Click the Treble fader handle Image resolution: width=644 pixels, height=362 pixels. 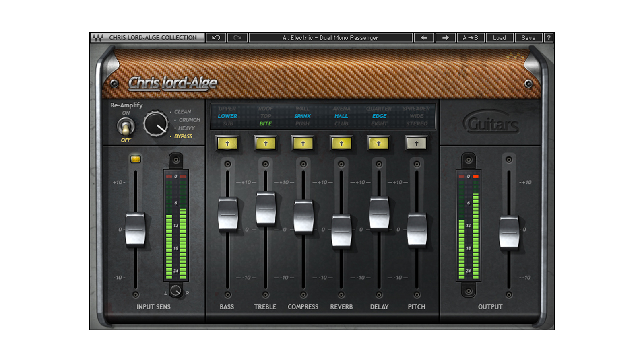(266, 208)
